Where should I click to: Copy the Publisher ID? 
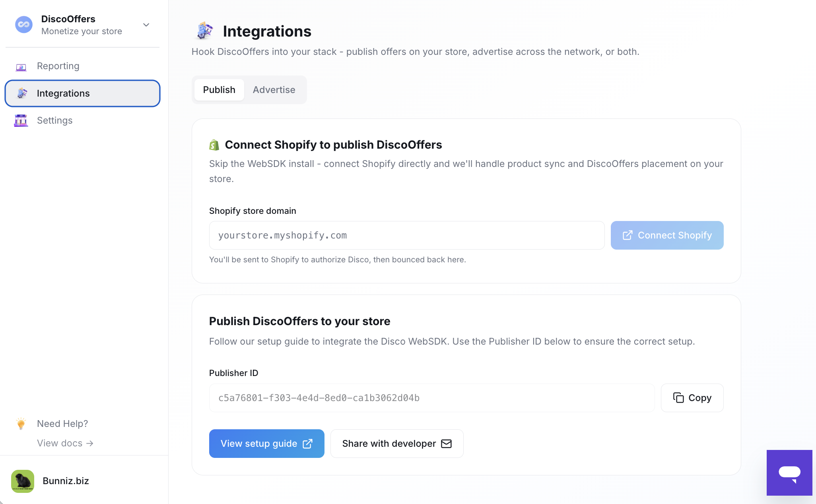click(692, 398)
